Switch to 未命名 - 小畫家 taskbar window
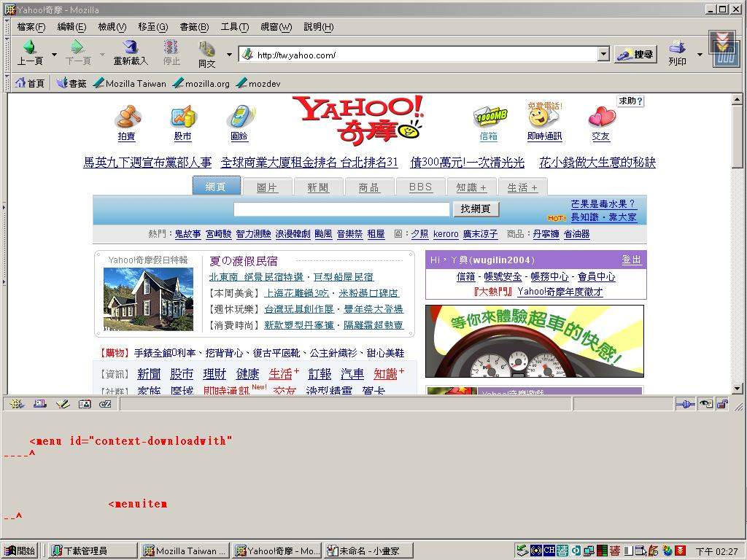 pos(368,551)
